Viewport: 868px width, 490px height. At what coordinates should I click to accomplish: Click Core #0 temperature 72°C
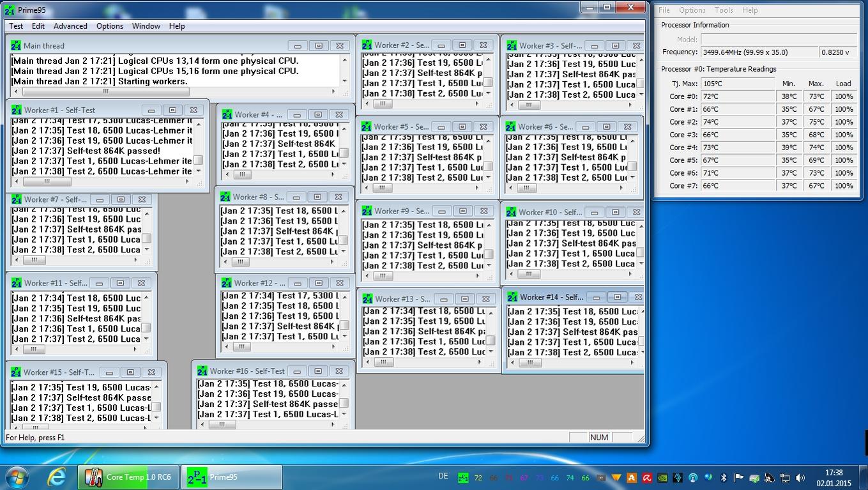coord(738,96)
